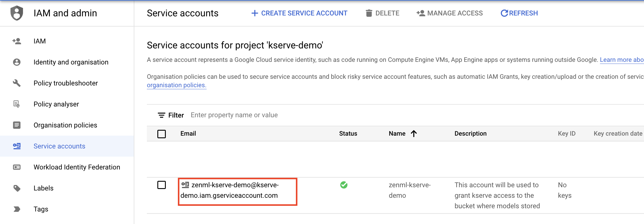
Task: Click the Policy analyser document icon
Action: coord(17,104)
